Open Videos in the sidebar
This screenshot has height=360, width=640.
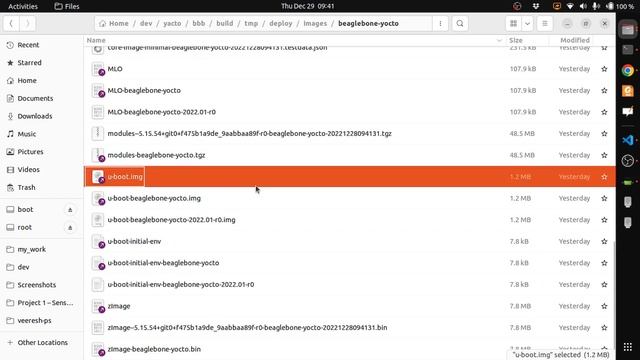click(x=42, y=169)
